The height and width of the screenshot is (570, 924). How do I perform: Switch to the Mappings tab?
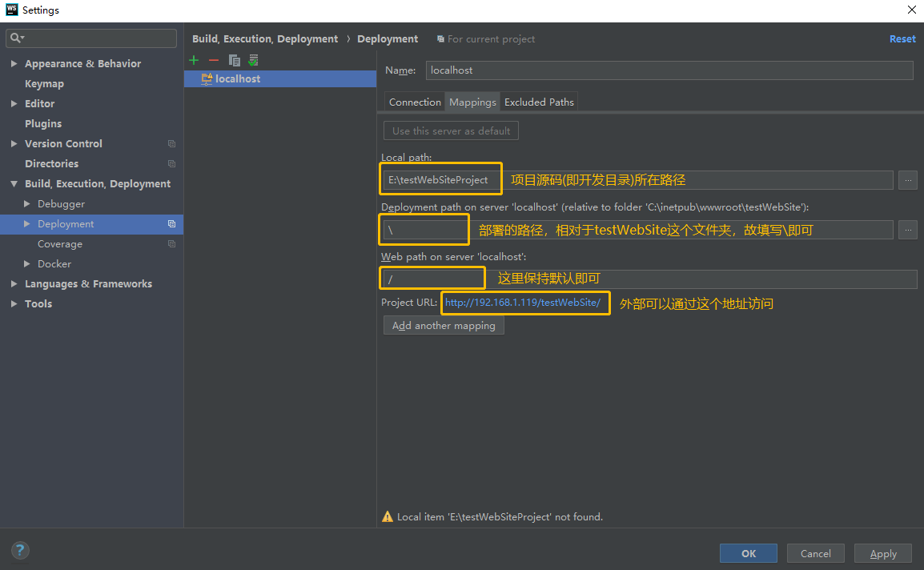(x=472, y=102)
